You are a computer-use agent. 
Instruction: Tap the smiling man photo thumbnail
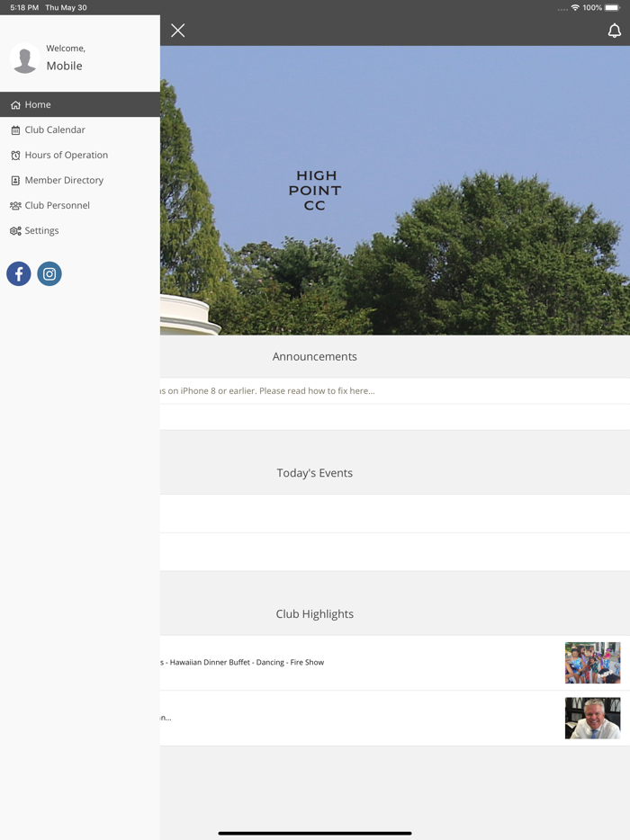(592, 718)
